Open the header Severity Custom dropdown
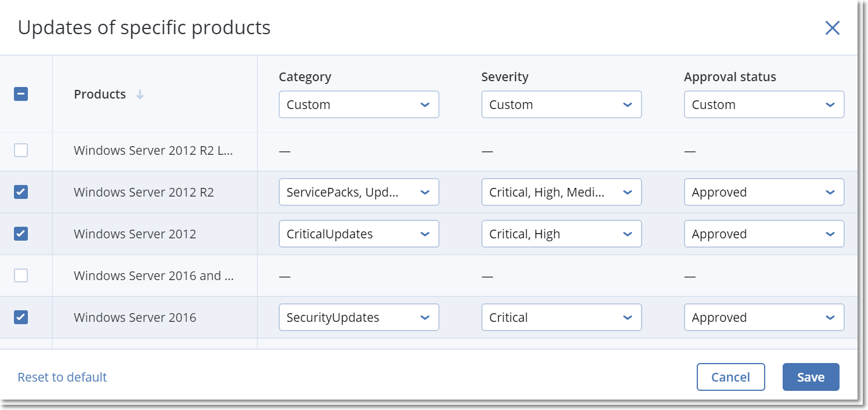Screen dimensions: 868x410 [x=561, y=104]
